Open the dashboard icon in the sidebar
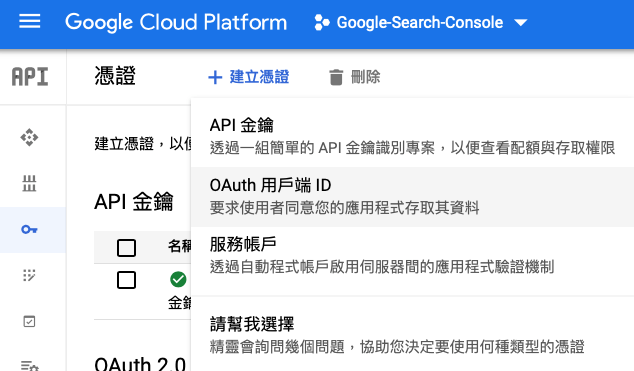The width and height of the screenshot is (634, 371). [x=29, y=137]
